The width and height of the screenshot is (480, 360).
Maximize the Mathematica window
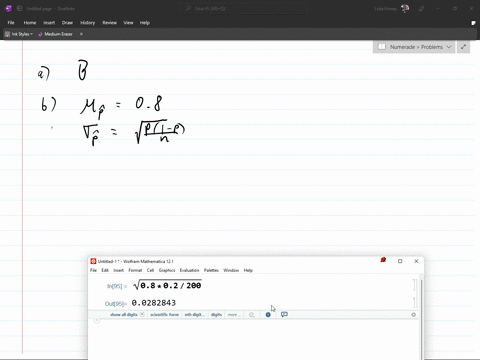coord(400,261)
